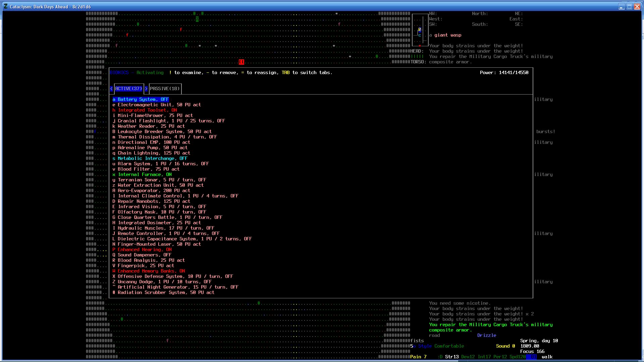Click the red f creature near top
644x362 pixels.
181,30
